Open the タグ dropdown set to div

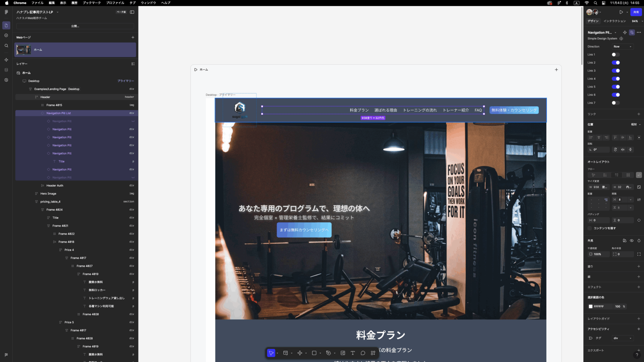pyautogui.click(x=623, y=338)
